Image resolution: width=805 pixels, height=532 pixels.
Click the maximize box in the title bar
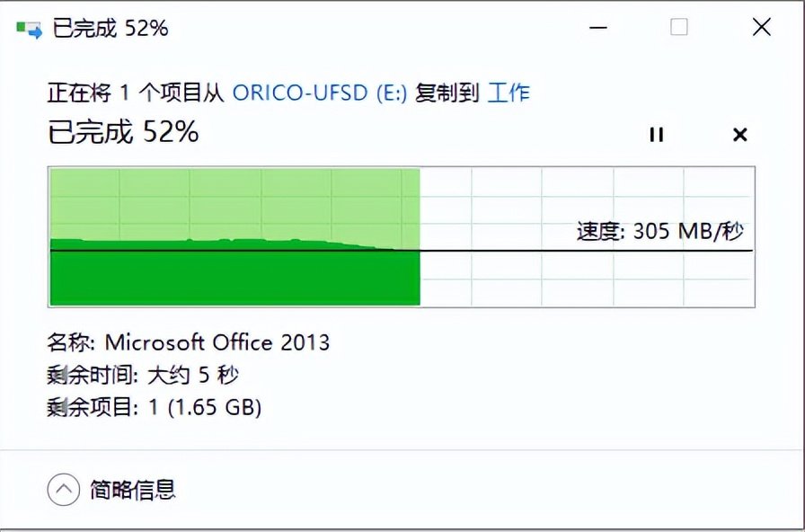pos(679,28)
